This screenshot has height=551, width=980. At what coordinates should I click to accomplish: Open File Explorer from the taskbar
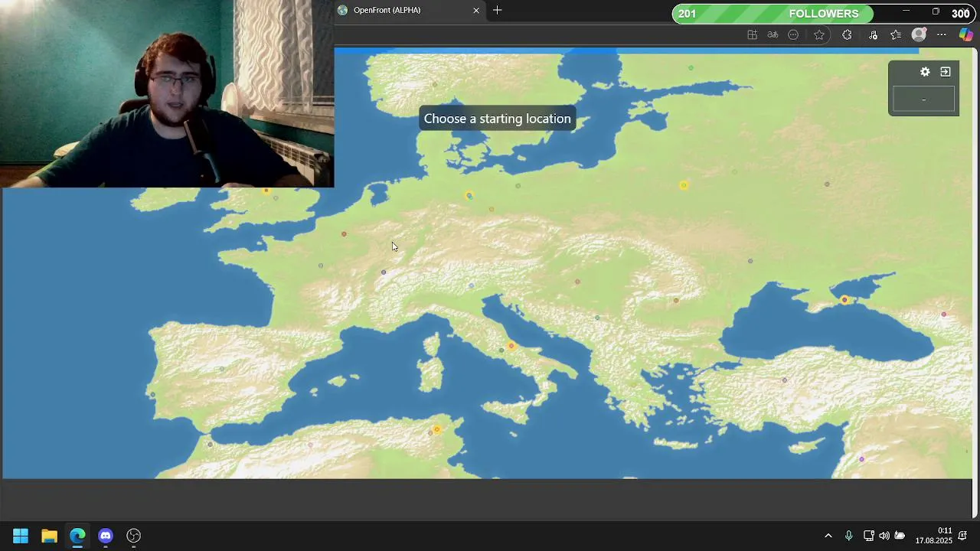coord(49,536)
